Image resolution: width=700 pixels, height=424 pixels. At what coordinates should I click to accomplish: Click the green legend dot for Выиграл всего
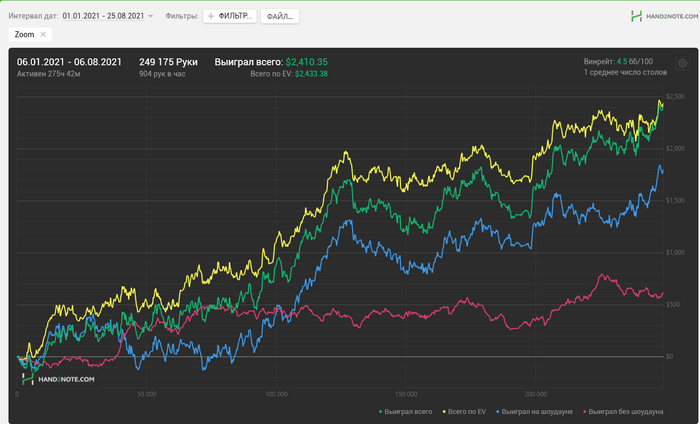(x=380, y=412)
